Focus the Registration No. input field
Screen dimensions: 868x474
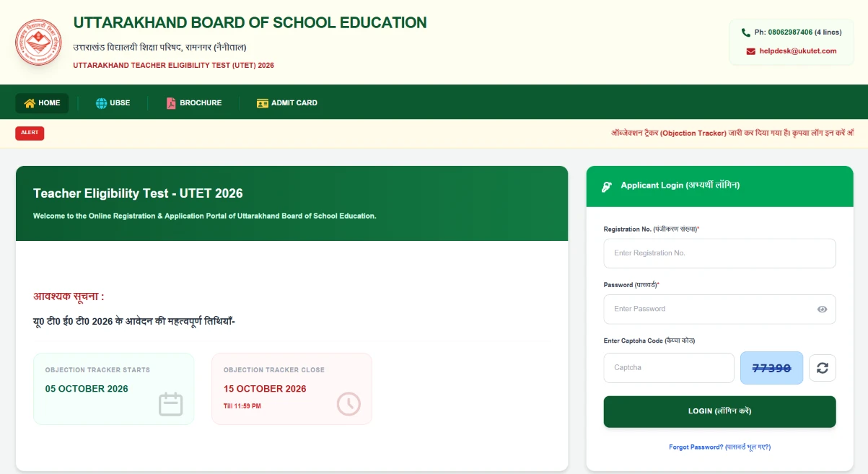pyautogui.click(x=719, y=253)
